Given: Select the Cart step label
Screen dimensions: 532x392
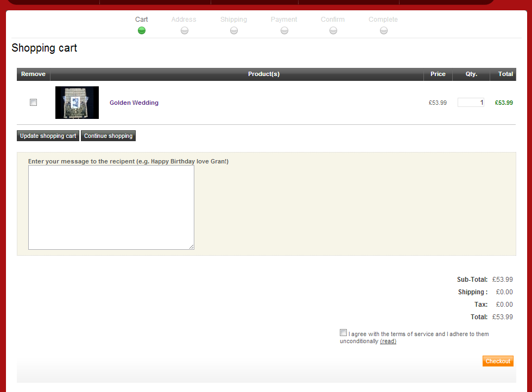Looking at the screenshot, I should (x=142, y=20).
